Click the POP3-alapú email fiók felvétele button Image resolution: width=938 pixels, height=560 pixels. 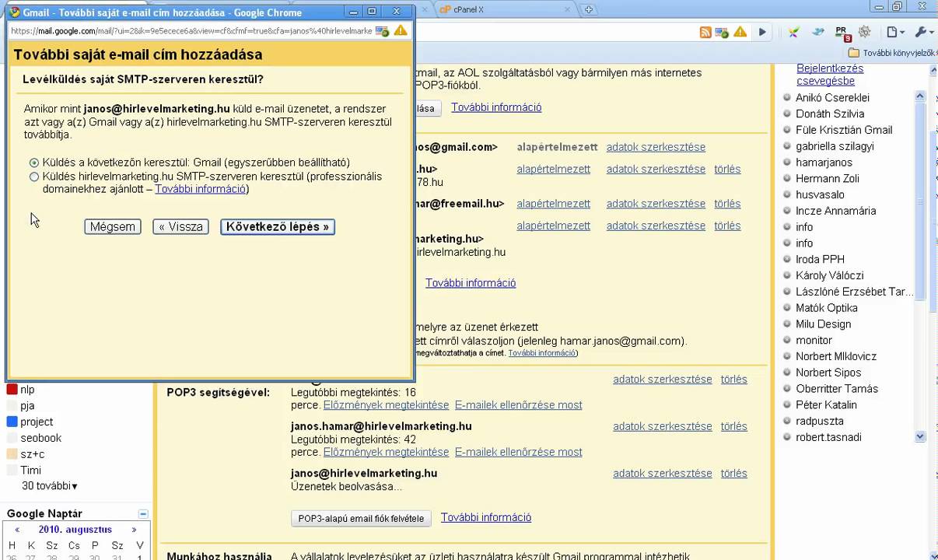pos(361,519)
